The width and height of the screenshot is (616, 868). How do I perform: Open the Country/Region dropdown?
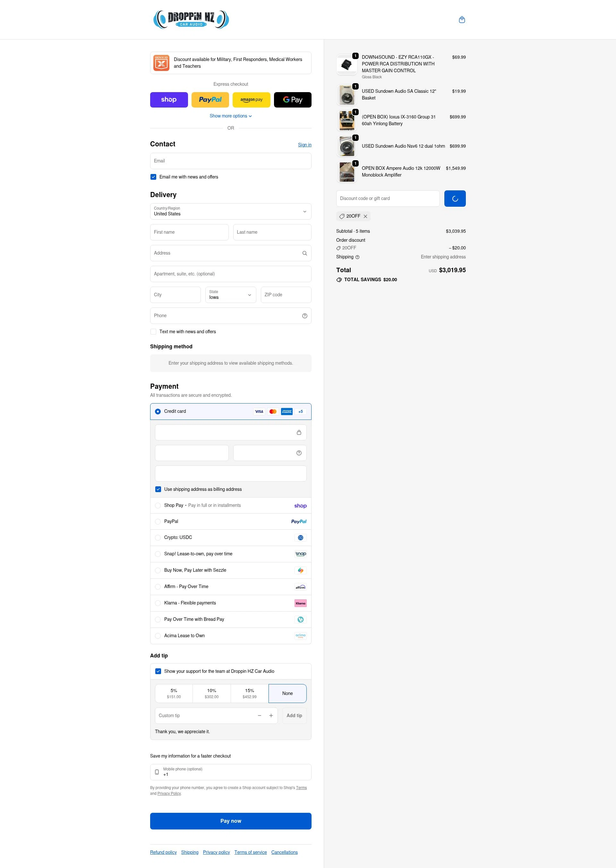pos(231,212)
